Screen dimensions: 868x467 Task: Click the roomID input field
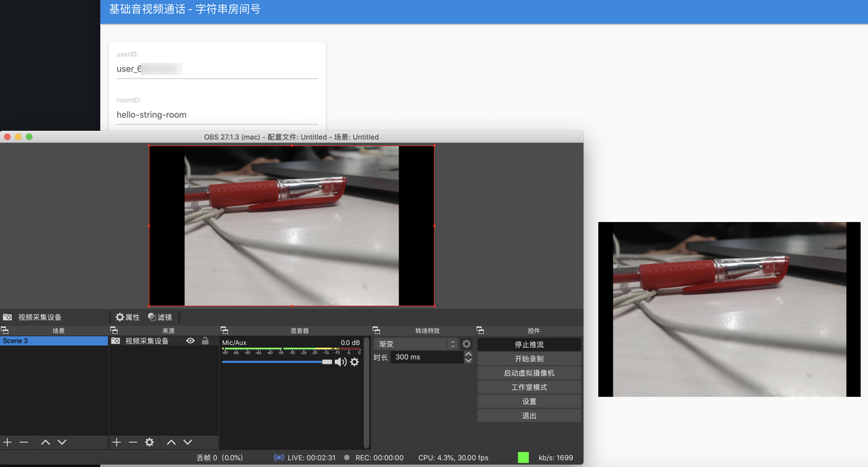[x=217, y=114]
